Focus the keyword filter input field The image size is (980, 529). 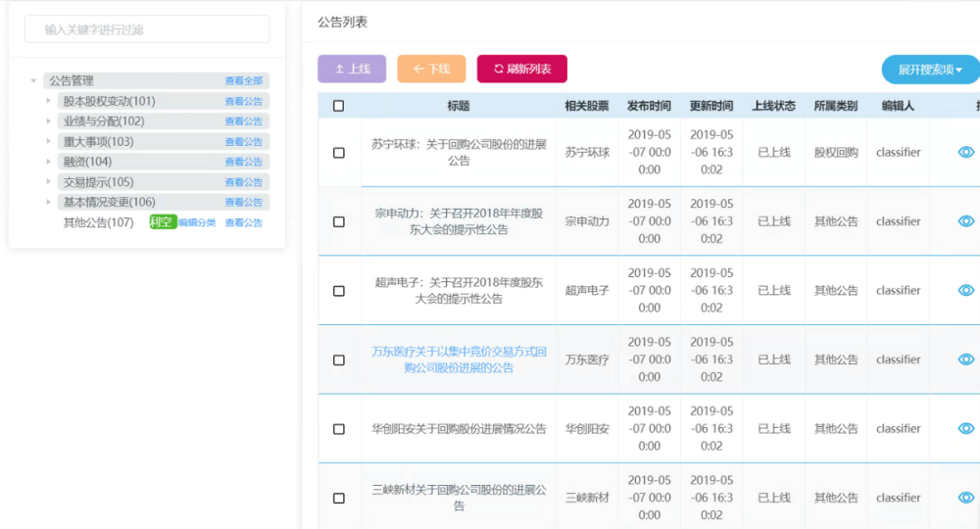point(147,29)
